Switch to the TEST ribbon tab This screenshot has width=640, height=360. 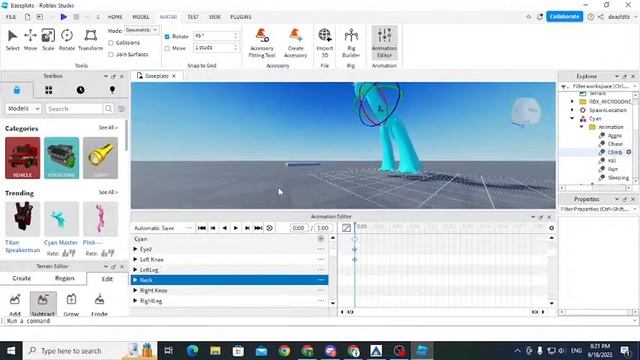[193, 17]
